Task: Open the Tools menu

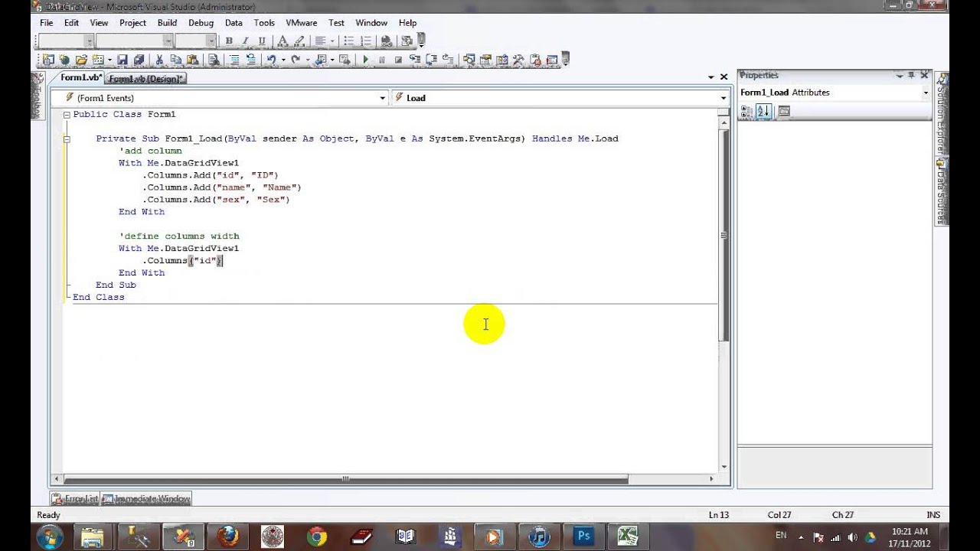Action: point(264,23)
